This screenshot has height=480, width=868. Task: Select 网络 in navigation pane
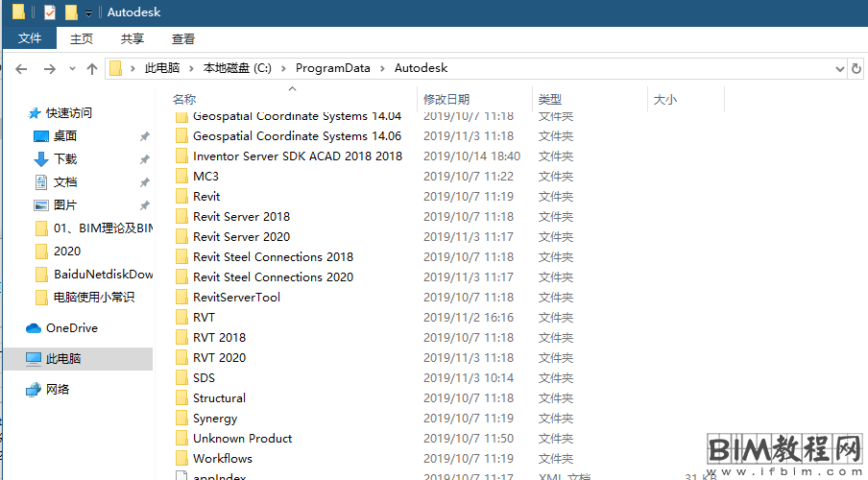click(x=58, y=389)
